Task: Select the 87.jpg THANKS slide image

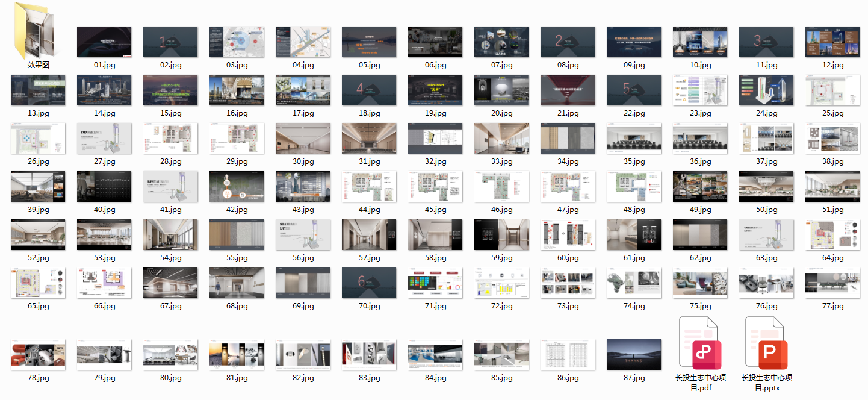Action: [x=634, y=354]
